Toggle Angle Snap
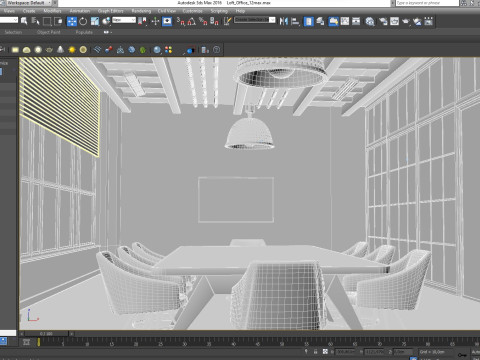 click(x=192, y=22)
